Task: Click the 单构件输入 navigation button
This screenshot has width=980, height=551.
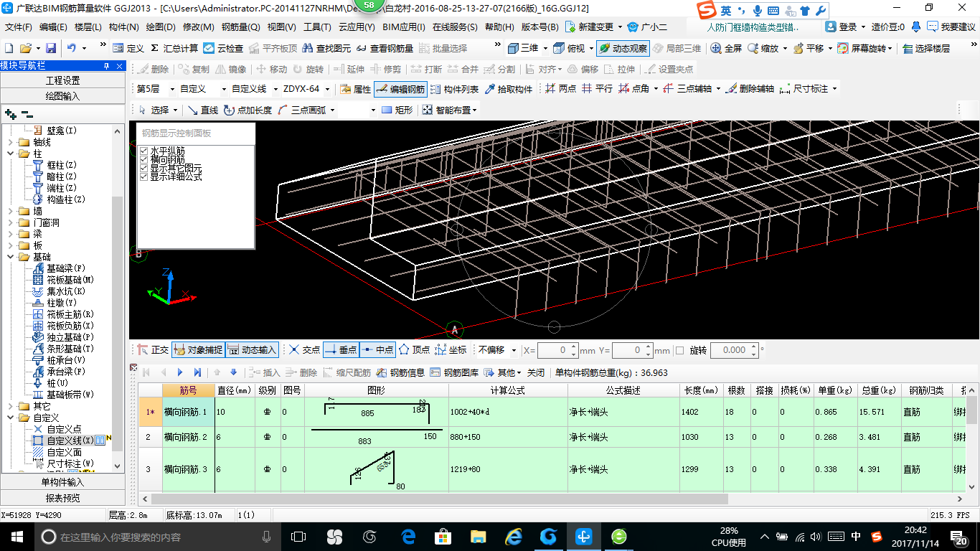Action: [63, 482]
